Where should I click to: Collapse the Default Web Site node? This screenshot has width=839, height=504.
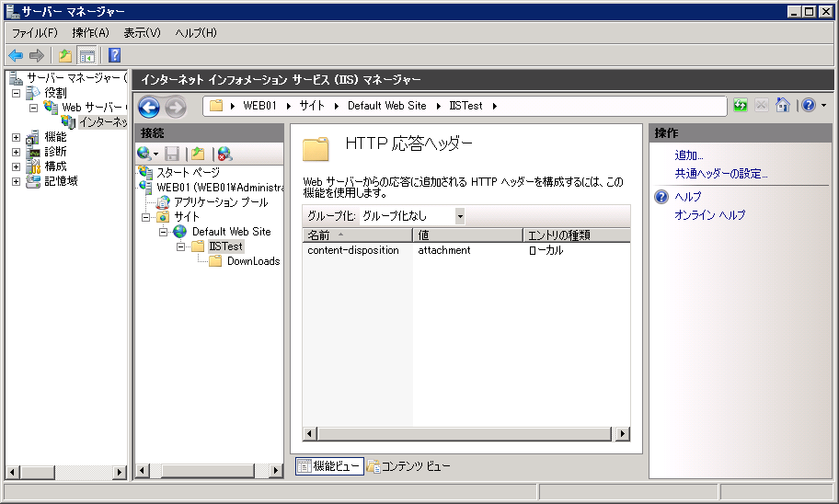tap(163, 232)
